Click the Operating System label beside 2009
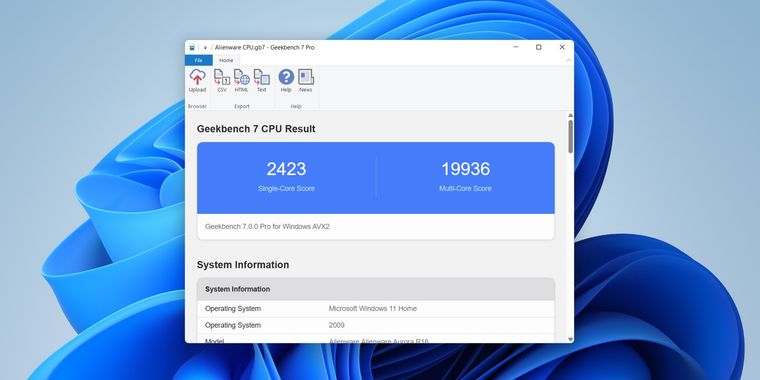The image size is (760, 380). (x=233, y=325)
